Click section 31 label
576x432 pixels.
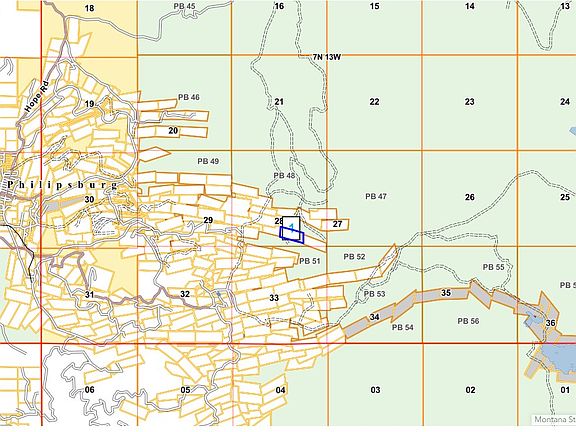tap(89, 294)
